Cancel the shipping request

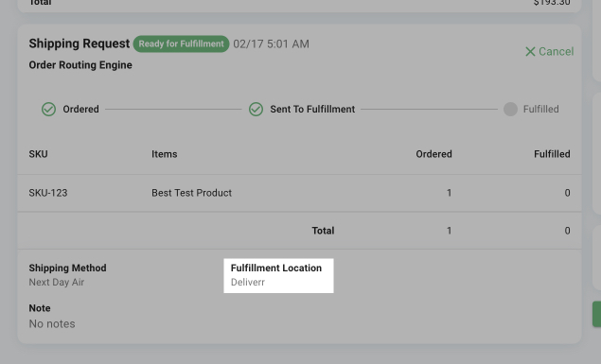(549, 52)
